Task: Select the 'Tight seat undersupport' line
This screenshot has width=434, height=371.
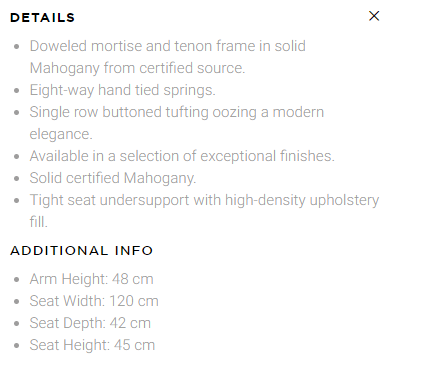Action: tap(204, 200)
